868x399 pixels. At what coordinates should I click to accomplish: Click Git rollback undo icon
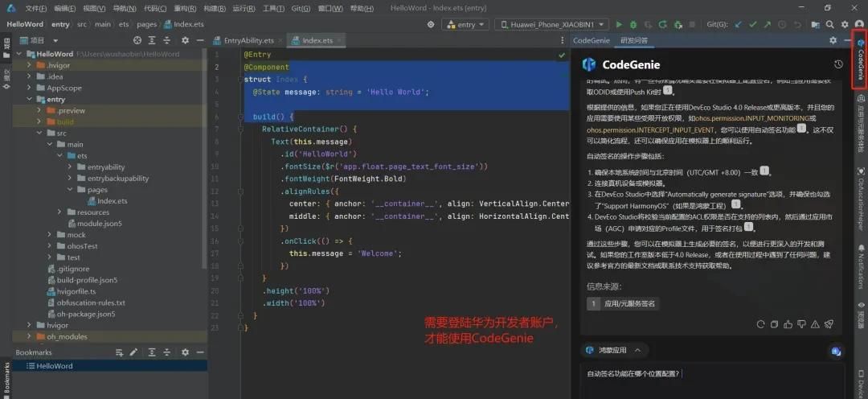pos(797,24)
